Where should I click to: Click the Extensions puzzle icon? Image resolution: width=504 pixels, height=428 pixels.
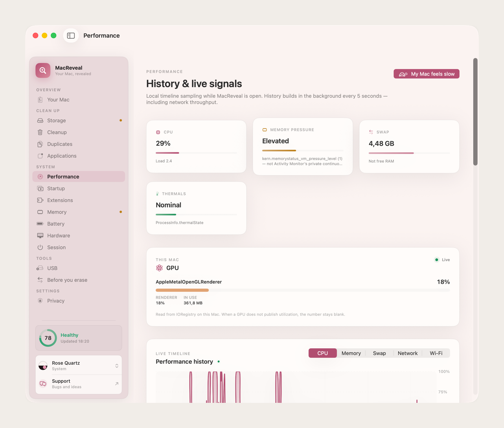(x=40, y=200)
